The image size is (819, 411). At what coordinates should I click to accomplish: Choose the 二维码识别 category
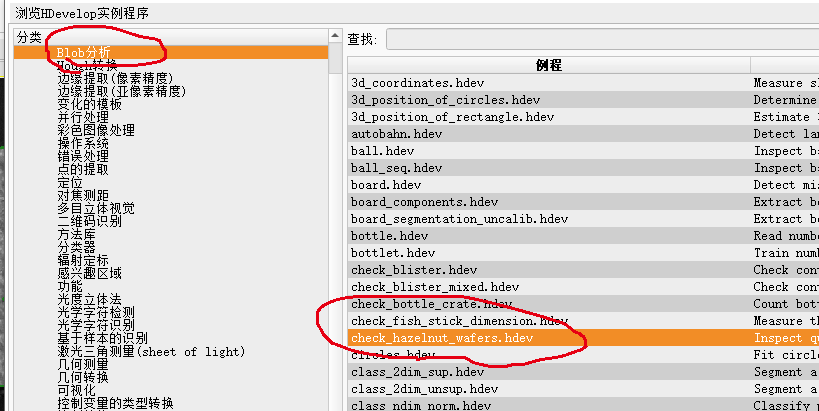89,221
